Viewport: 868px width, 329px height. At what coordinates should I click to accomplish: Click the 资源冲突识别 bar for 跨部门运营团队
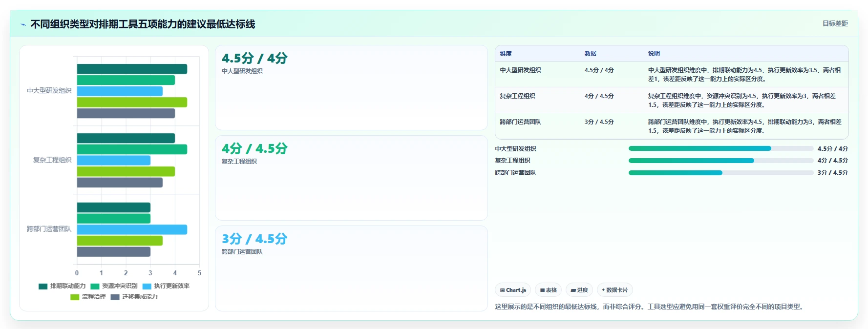tap(114, 219)
